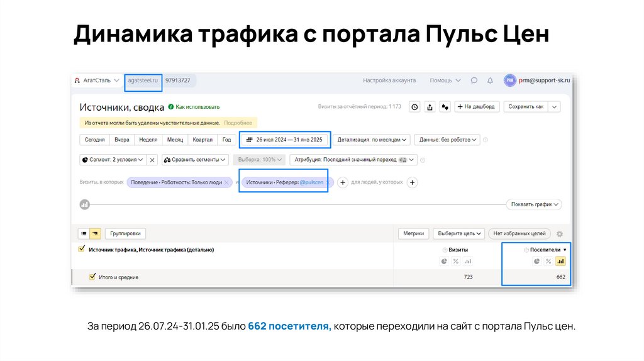Remove the 'Роботность: Только люди' filter chip
Image resolution: width=644 pixels, height=361 pixels.
coord(226,182)
